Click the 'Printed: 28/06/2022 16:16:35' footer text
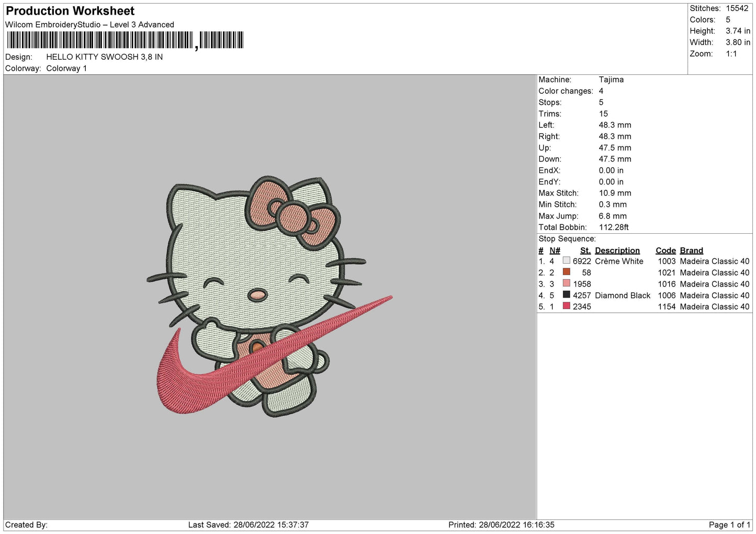This screenshot has height=534, width=756. (x=501, y=525)
